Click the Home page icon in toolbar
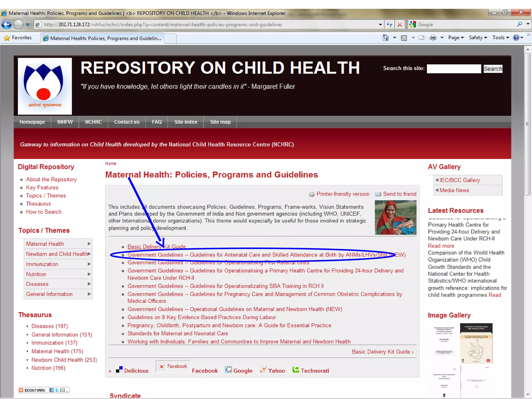Screen dimensions: 532x399 pyautogui.click(x=385, y=38)
